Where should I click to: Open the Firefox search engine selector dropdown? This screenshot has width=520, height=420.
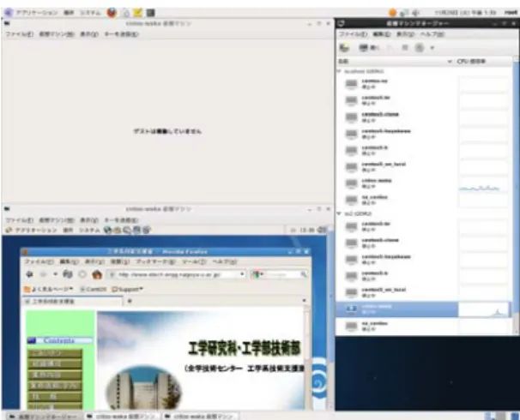(x=257, y=274)
